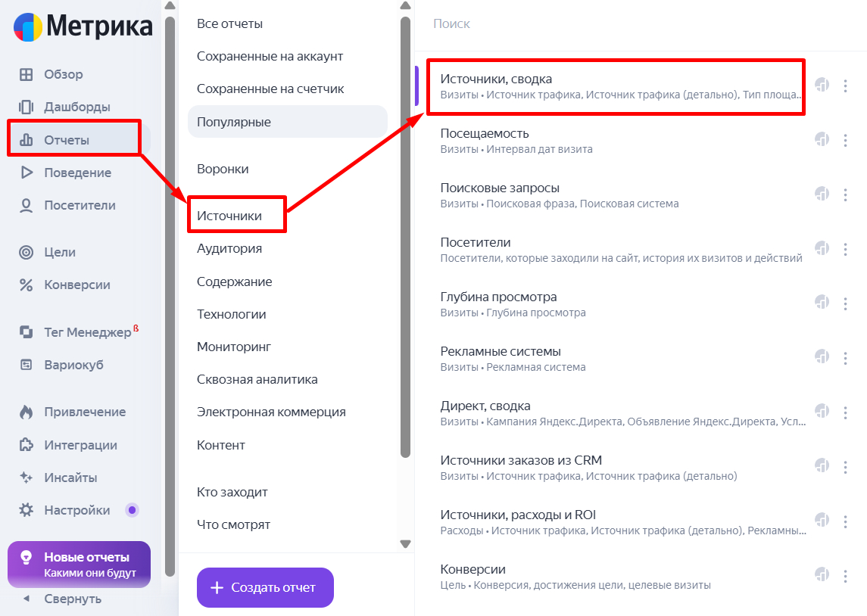Screen dimensions: 867x616
Task: Open three-dot menu for Поисковые запросы
Action: click(x=846, y=194)
